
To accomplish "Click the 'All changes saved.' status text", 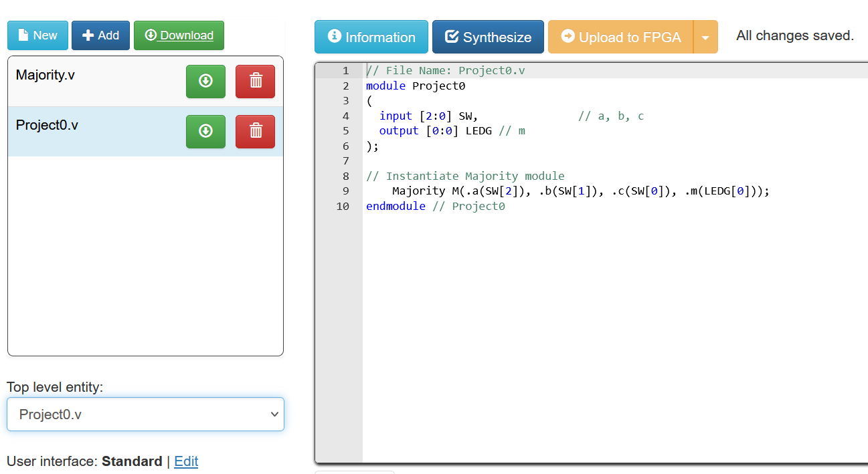I will (x=795, y=36).
